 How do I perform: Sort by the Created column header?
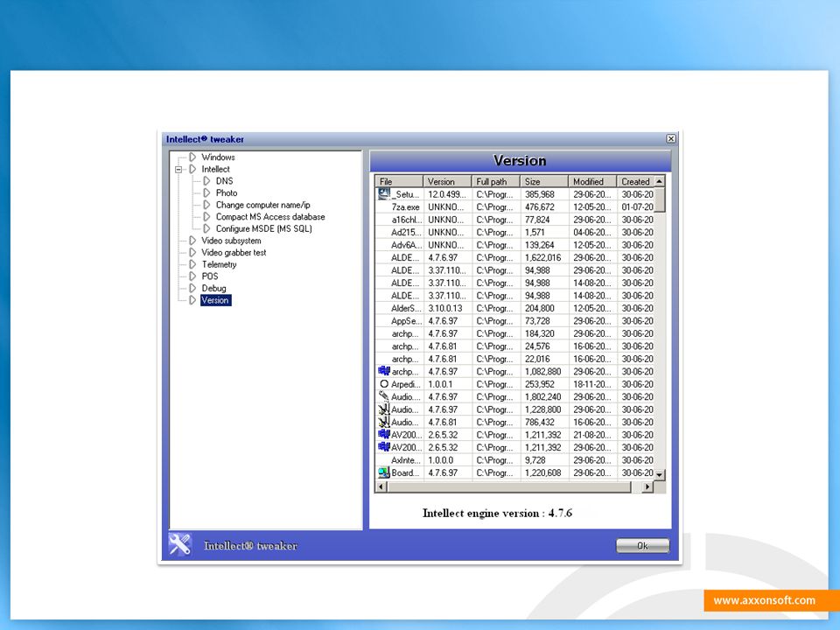coord(635,182)
